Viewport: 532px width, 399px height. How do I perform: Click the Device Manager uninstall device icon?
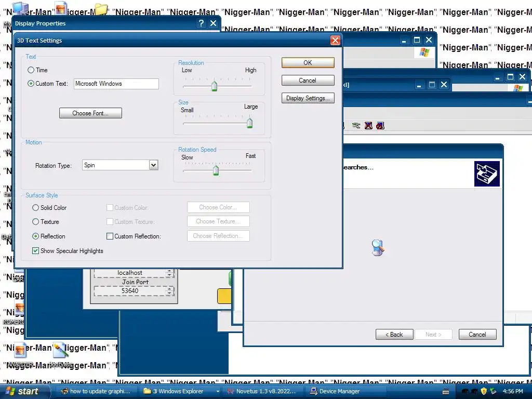368,126
